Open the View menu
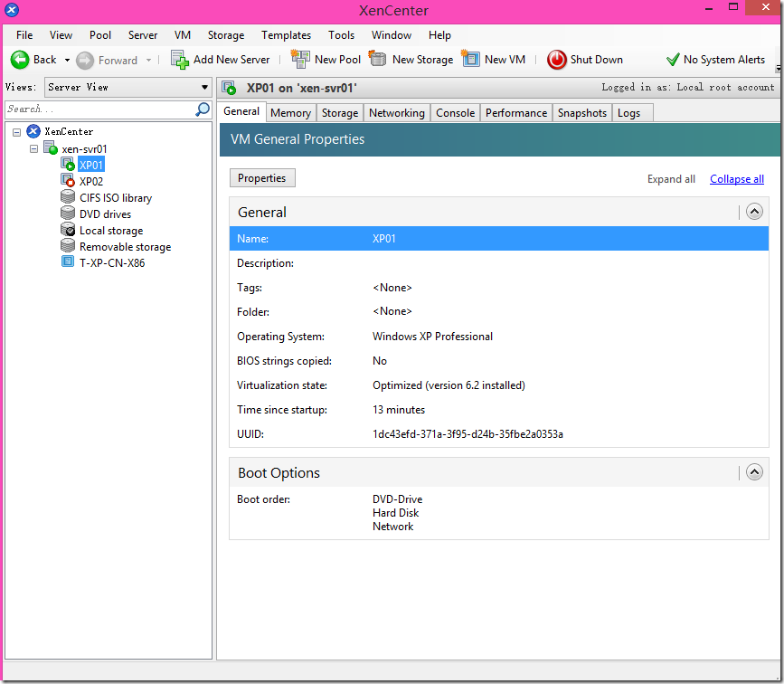Viewport: 784px width, 684px height. click(x=61, y=35)
